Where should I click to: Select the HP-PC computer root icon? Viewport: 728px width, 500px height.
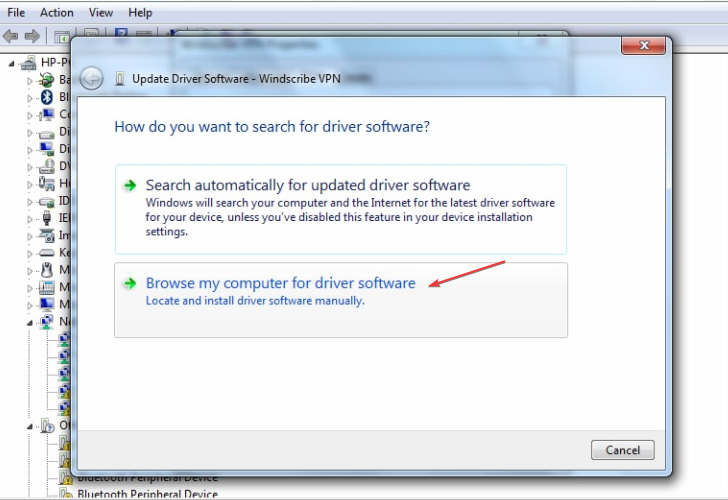[x=29, y=63]
